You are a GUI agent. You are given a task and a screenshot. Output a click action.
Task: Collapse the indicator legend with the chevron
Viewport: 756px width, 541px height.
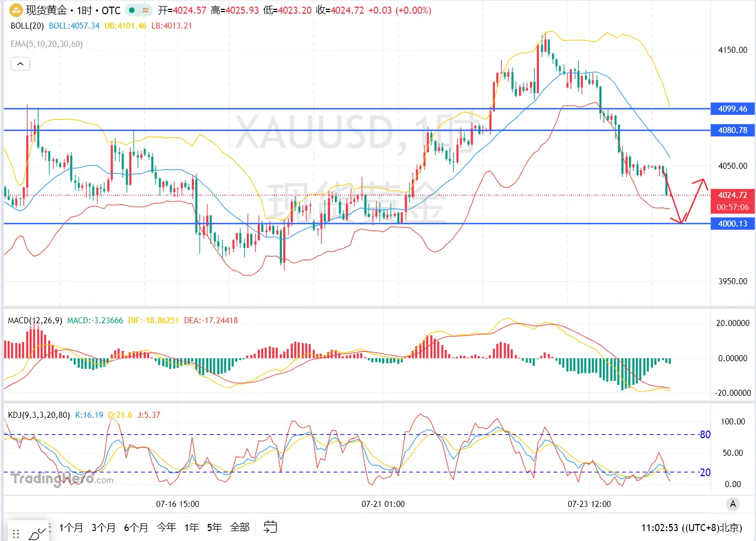[x=20, y=64]
